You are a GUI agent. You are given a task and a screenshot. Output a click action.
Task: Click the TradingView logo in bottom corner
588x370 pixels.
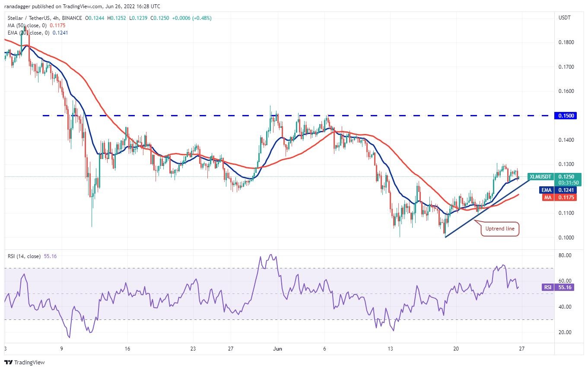pyautogui.click(x=25, y=362)
